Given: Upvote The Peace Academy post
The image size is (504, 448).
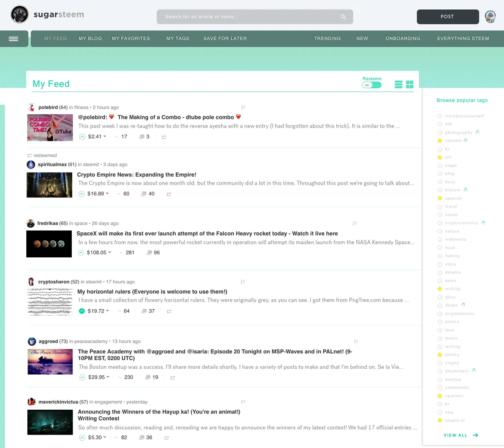Looking at the screenshot, I should pos(82,377).
